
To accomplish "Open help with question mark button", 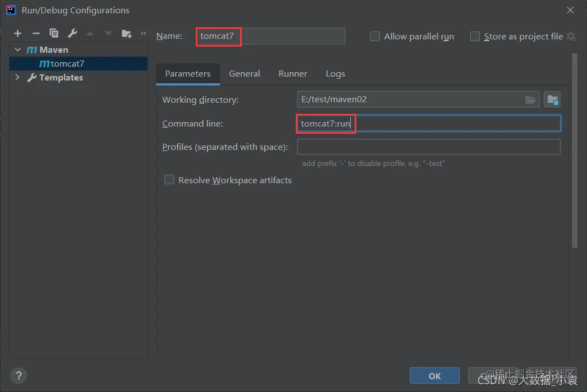I will (x=18, y=375).
